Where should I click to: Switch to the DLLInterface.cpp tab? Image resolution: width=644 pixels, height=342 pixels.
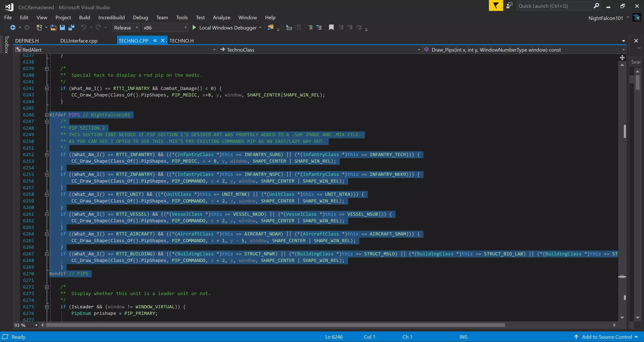79,41
